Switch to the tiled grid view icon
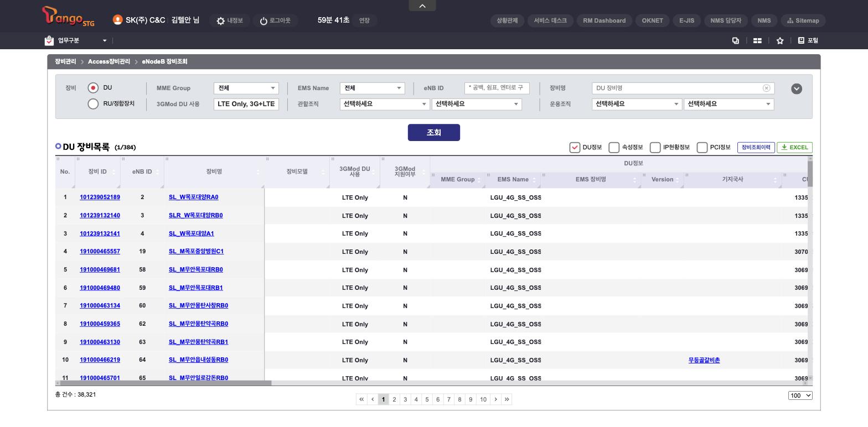This screenshot has height=427, width=868. 757,40
